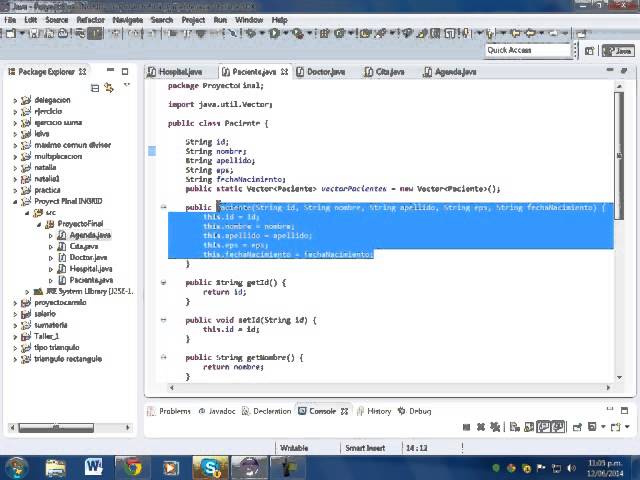Image resolution: width=640 pixels, height=480 pixels.
Task: Open the Debug view tab
Action: point(415,411)
